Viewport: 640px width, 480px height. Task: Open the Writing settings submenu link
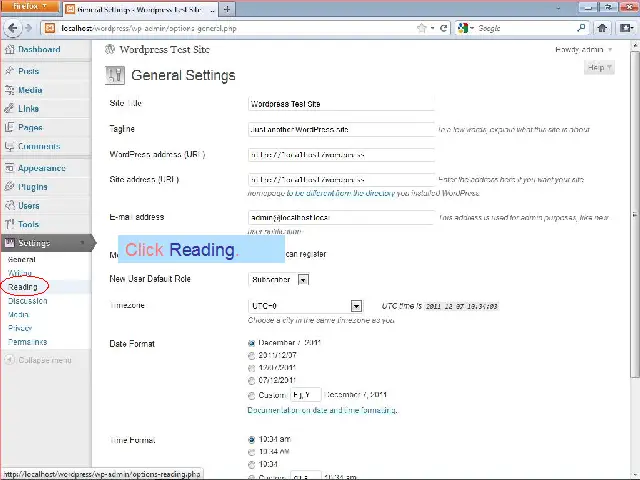tap(20, 273)
